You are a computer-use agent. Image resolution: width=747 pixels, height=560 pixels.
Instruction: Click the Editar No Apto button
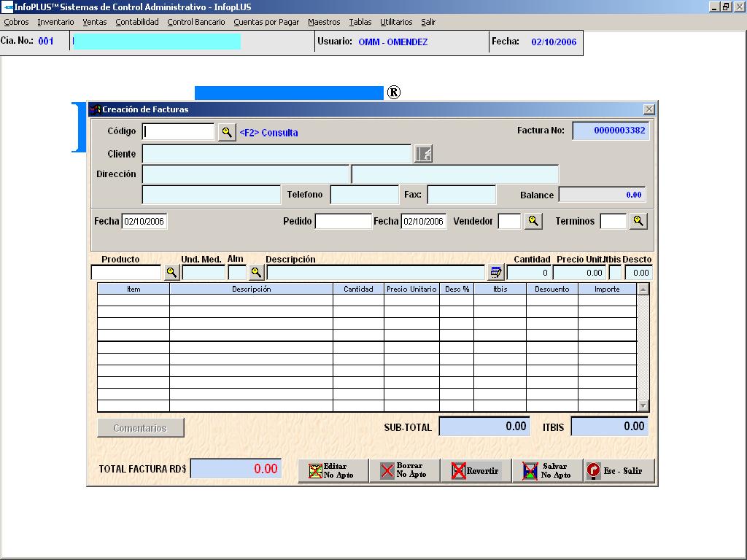tap(333, 470)
